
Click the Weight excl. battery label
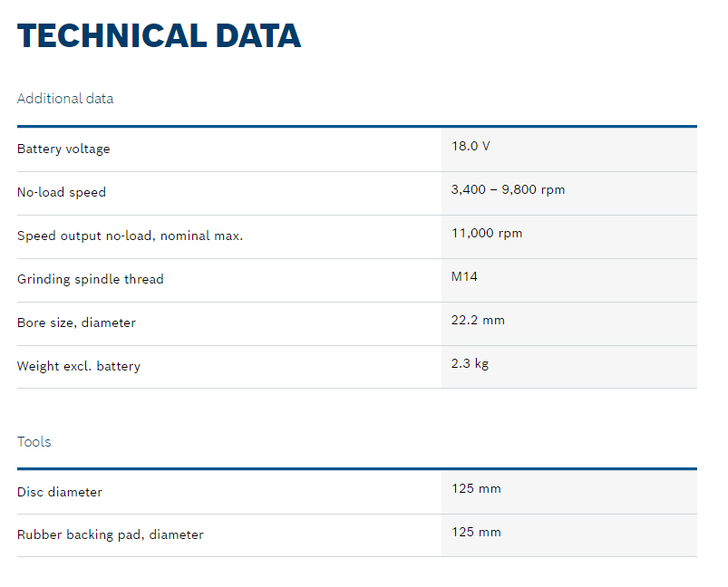click(79, 367)
